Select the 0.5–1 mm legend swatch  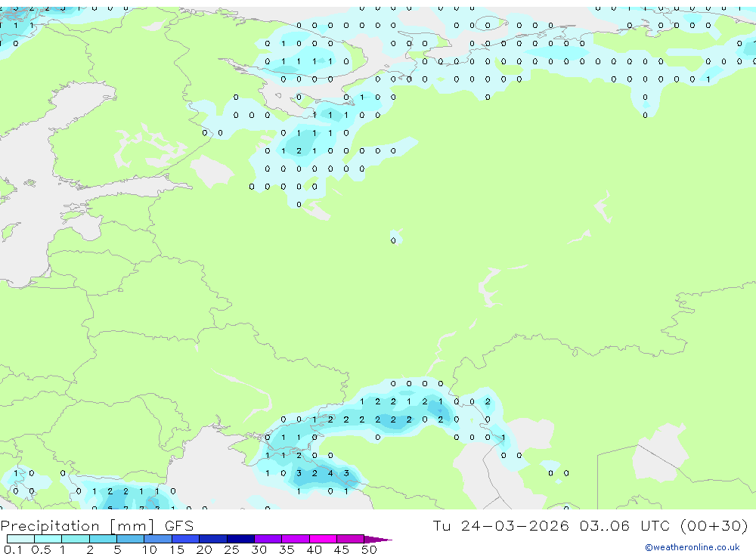click(48, 539)
